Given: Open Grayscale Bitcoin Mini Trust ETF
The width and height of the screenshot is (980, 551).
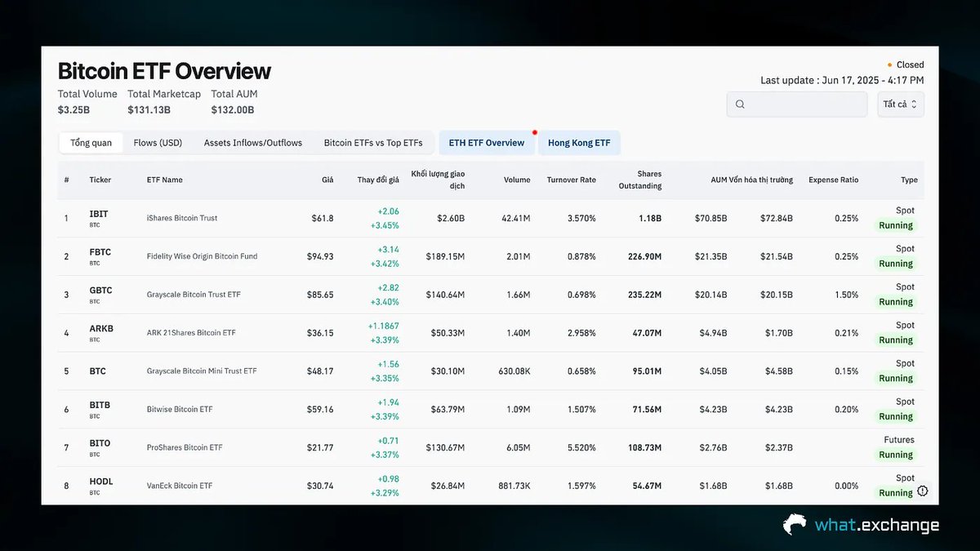Looking at the screenshot, I should [x=202, y=371].
